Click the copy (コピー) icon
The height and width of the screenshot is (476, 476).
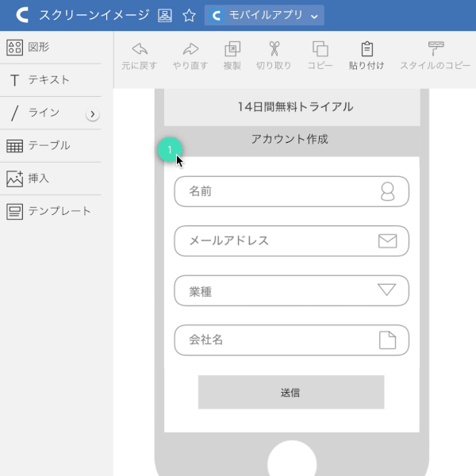tap(320, 49)
